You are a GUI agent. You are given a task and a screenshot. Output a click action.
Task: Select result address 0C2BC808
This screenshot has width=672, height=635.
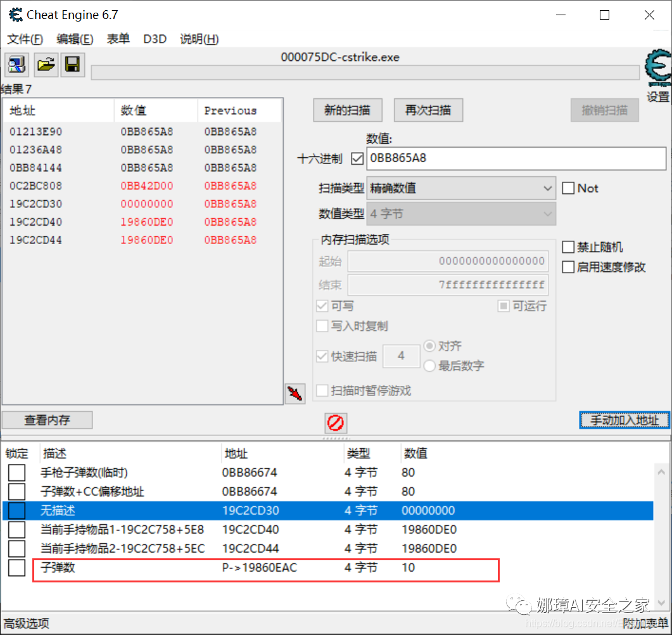click(36, 186)
